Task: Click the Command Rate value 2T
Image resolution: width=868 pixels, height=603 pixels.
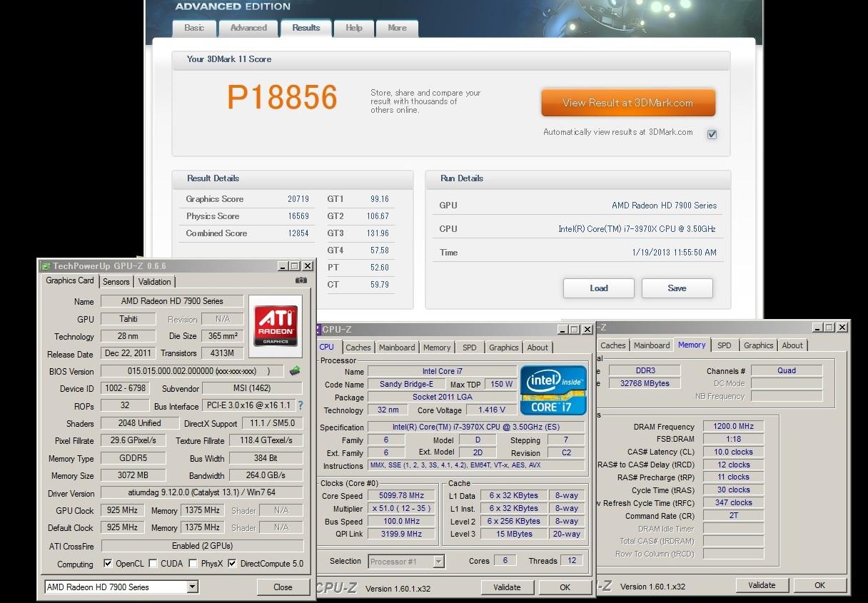Action: click(733, 515)
